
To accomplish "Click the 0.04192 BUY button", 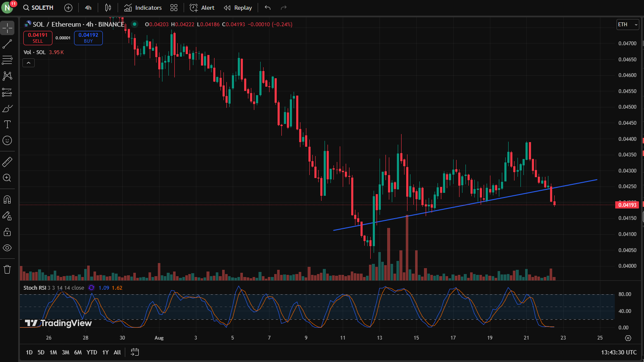I will pos(88,38).
